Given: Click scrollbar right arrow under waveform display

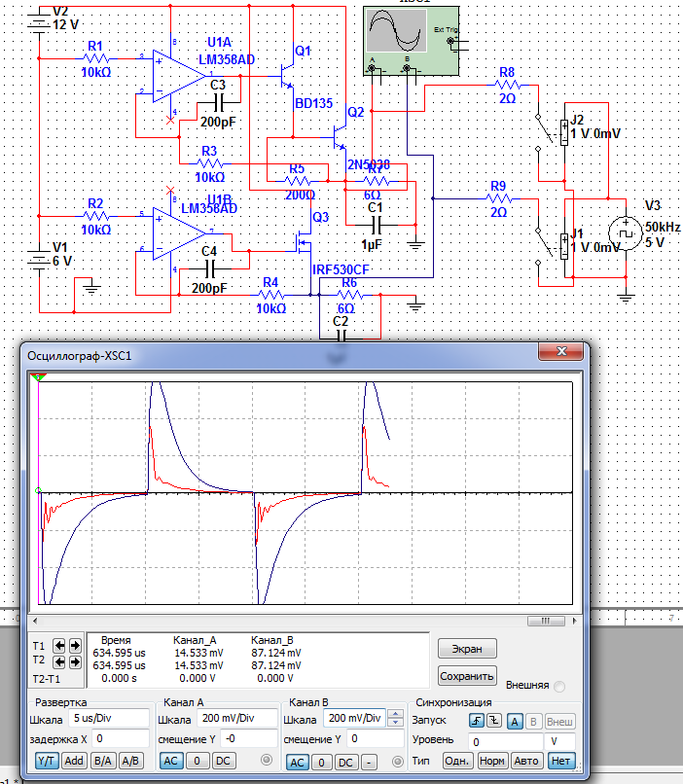Looking at the screenshot, I should pyautogui.click(x=574, y=621).
